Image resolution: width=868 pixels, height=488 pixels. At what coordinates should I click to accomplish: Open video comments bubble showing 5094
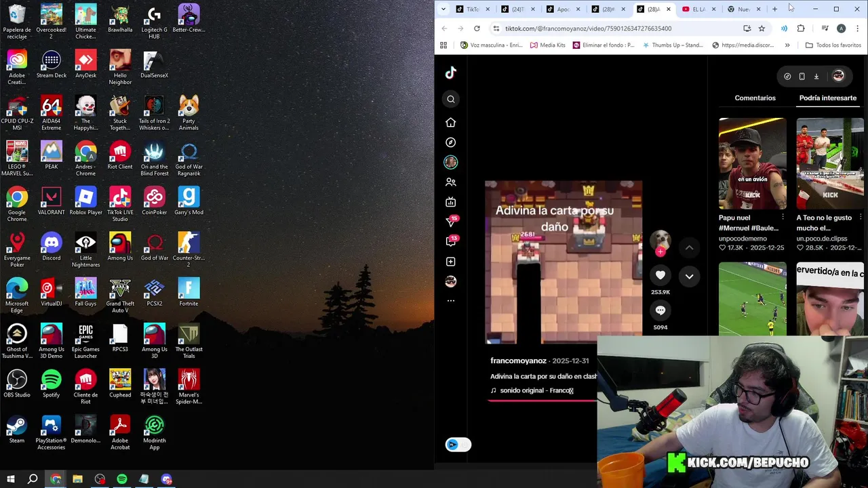(660, 310)
